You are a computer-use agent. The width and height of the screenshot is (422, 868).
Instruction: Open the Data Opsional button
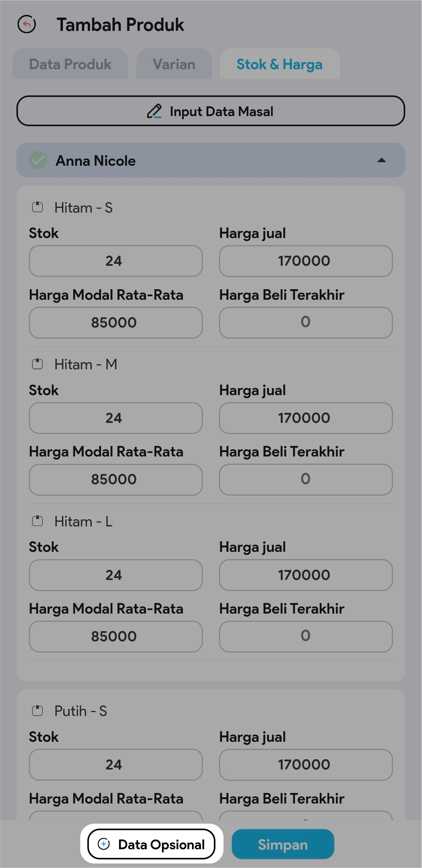(x=151, y=844)
